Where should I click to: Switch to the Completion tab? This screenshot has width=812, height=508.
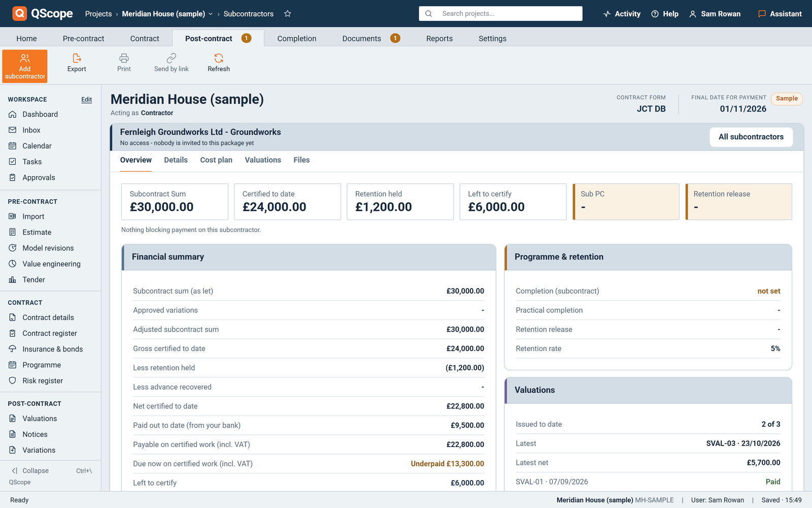(297, 39)
